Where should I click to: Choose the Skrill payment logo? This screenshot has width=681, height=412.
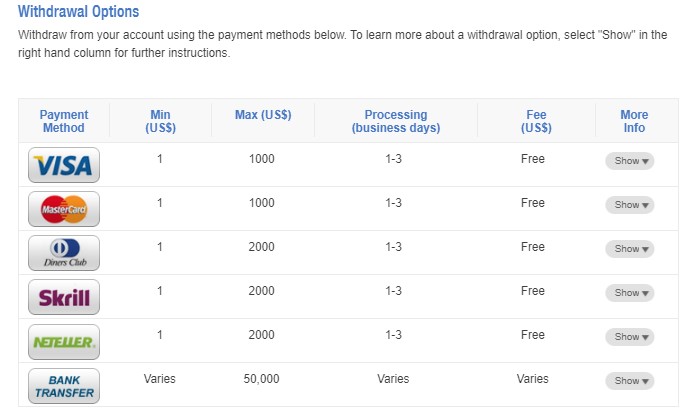pyautogui.click(x=64, y=296)
